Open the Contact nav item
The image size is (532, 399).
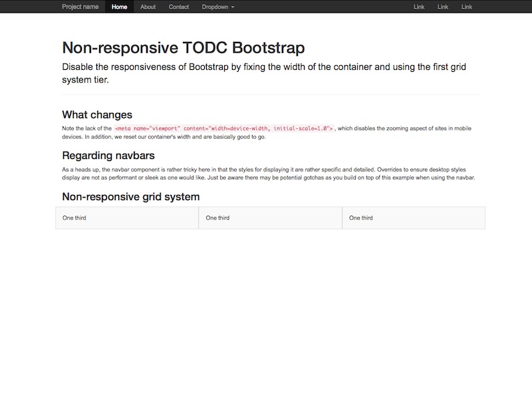click(x=179, y=7)
